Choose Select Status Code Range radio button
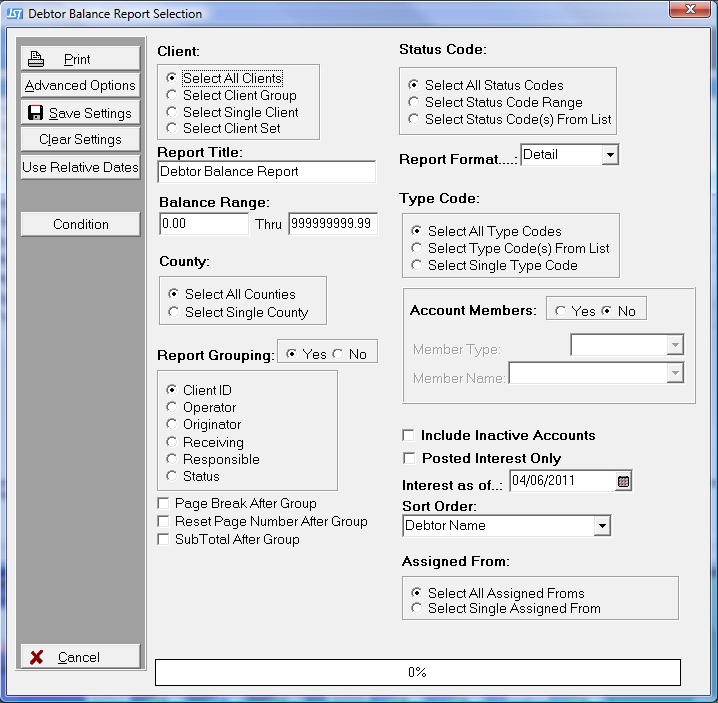 (x=414, y=102)
